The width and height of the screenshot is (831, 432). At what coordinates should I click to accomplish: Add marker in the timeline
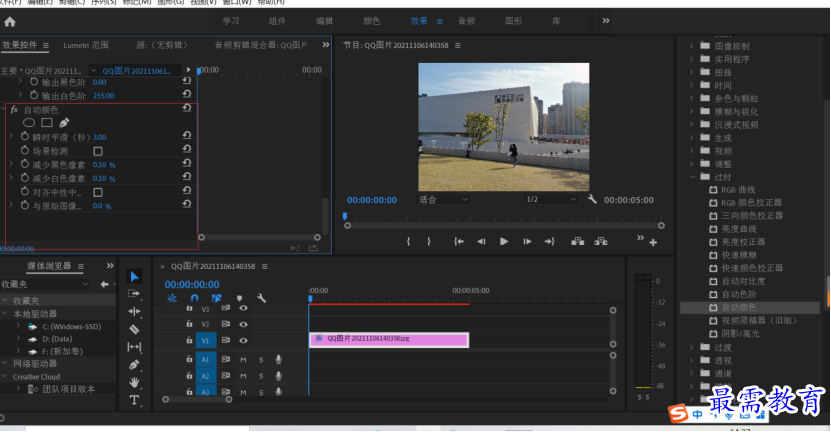coord(239,298)
